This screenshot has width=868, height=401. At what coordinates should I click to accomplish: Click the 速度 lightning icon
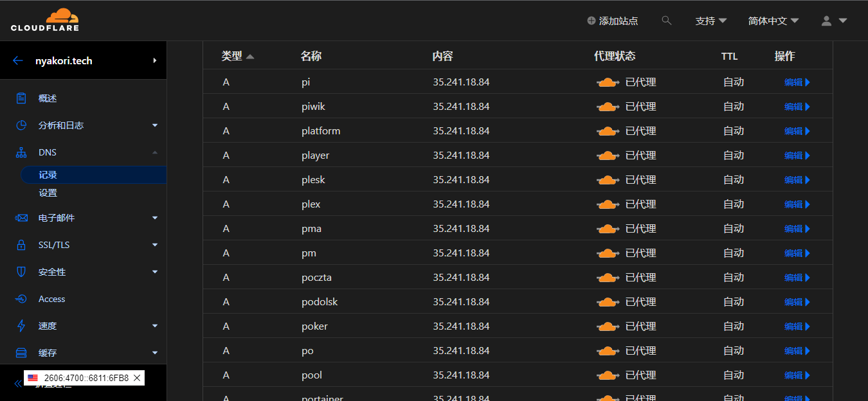point(21,326)
